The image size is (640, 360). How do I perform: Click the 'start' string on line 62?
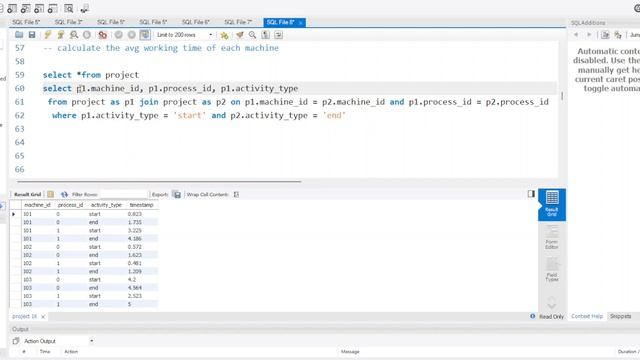point(189,115)
